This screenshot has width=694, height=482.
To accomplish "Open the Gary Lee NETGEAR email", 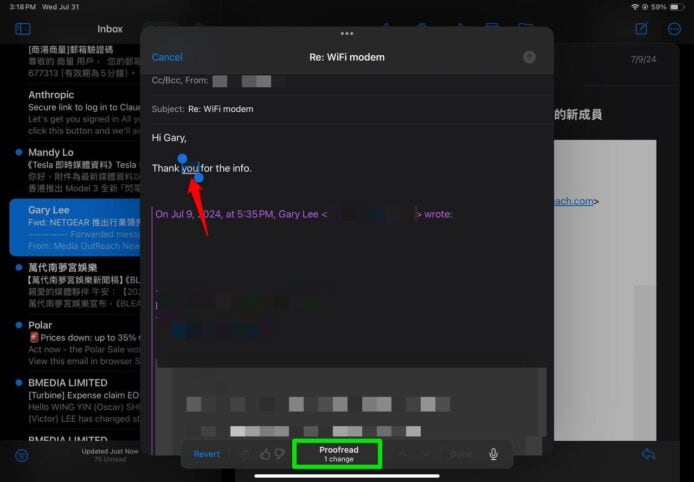I will click(70, 225).
